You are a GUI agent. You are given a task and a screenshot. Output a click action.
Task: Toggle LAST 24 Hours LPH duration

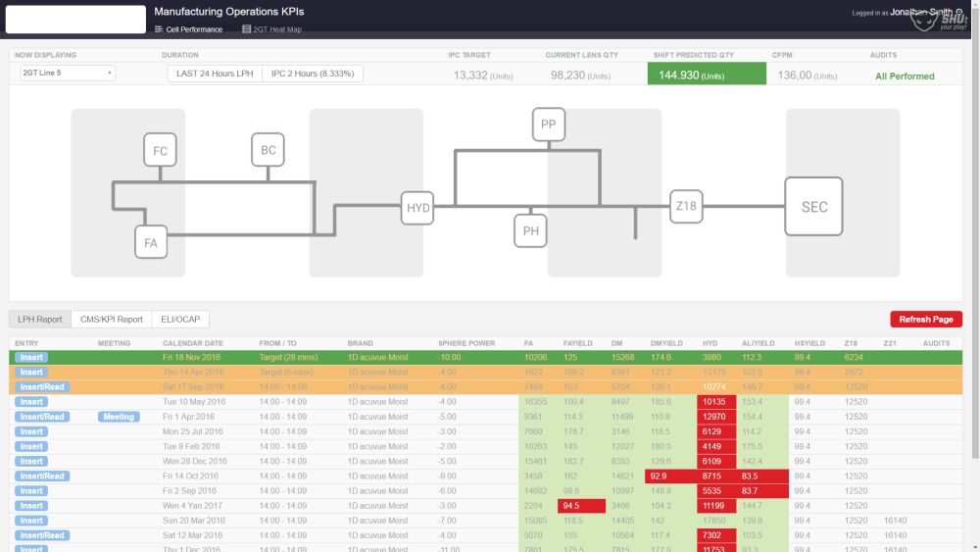[215, 74]
